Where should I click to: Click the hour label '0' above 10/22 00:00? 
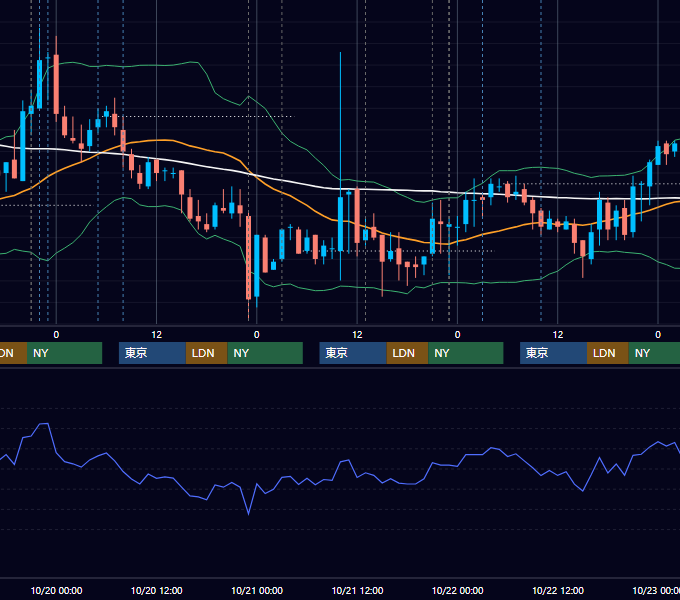[x=458, y=335]
